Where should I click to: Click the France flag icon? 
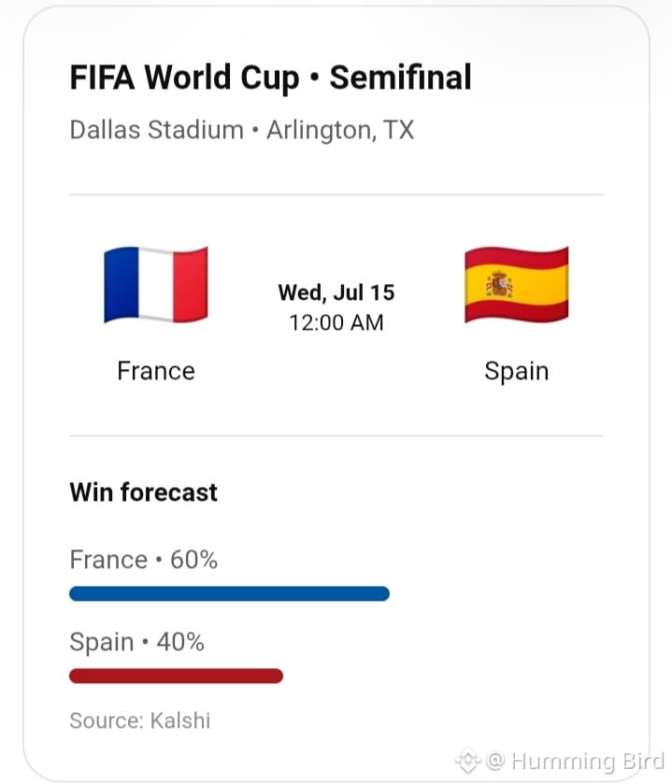[156, 284]
